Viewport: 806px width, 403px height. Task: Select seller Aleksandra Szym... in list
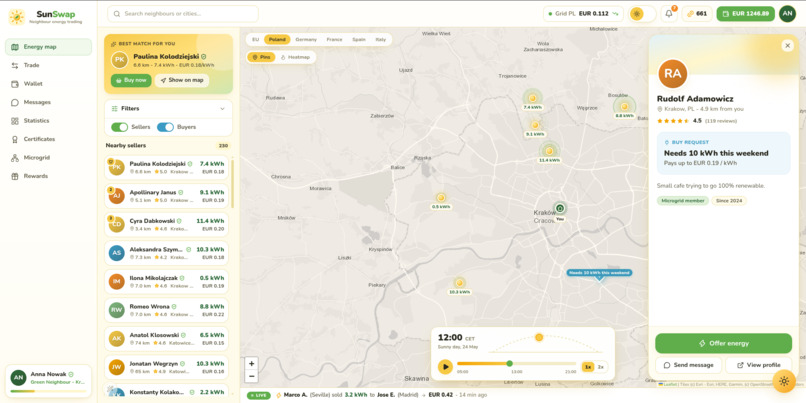click(x=167, y=253)
